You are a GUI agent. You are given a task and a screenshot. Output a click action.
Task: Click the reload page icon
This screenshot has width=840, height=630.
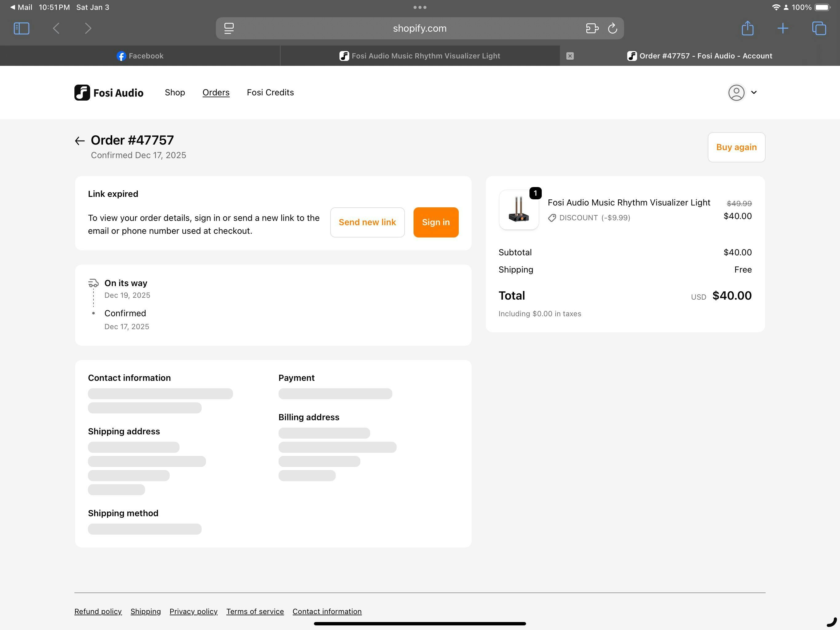pos(612,29)
